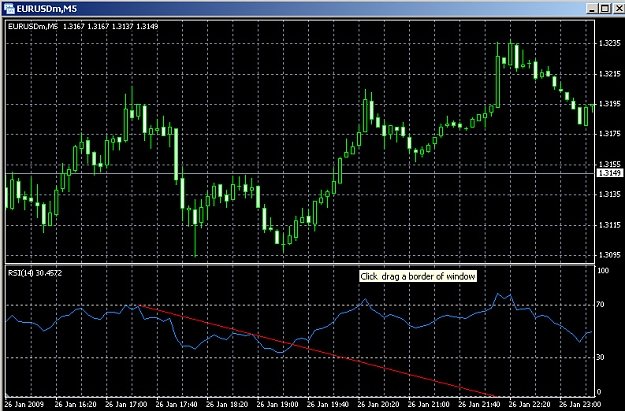
Task: Click the RSI scale value 70
Action: [x=601, y=305]
